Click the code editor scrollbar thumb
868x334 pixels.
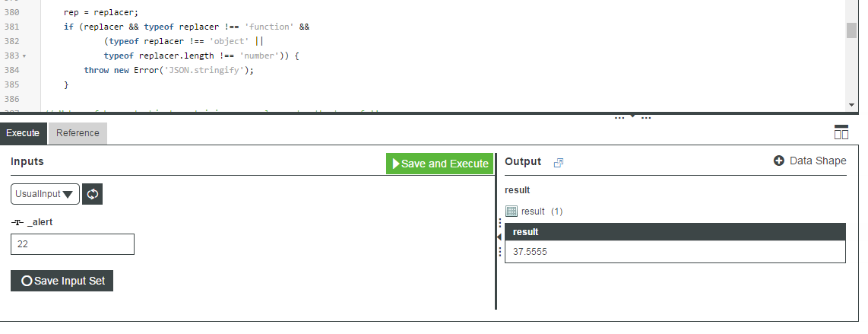851,30
